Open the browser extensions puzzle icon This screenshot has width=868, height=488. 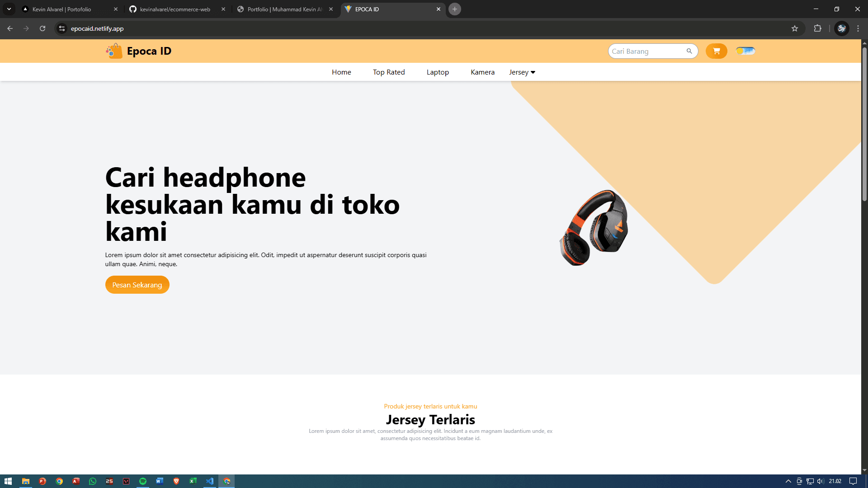tap(818, 28)
